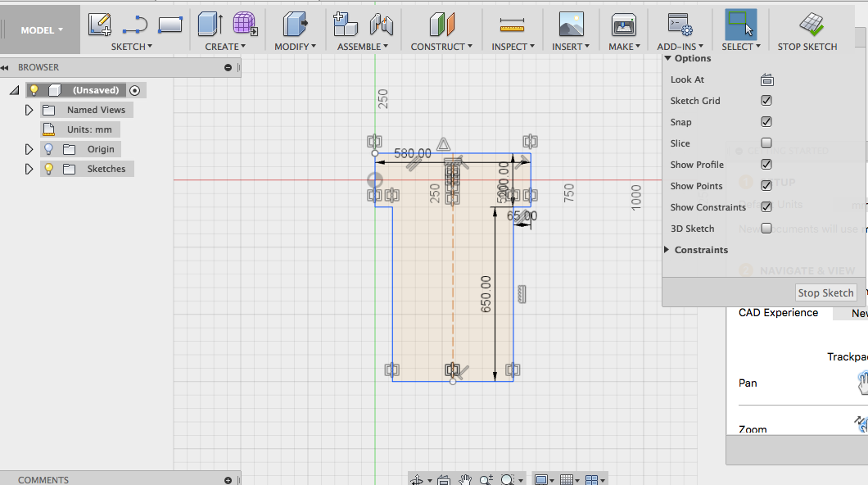The height and width of the screenshot is (485, 868).
Task: Open Grid and Snaps icon
Action: pyautogui.click(x=566, y=480)
